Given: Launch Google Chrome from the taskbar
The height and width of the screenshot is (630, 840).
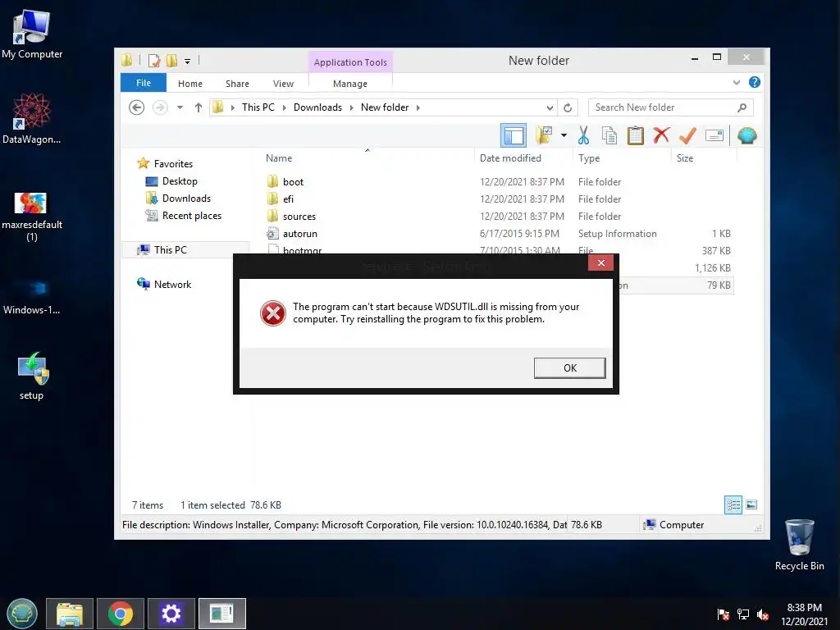Looking at the screenshot, I should pos(121,614).
